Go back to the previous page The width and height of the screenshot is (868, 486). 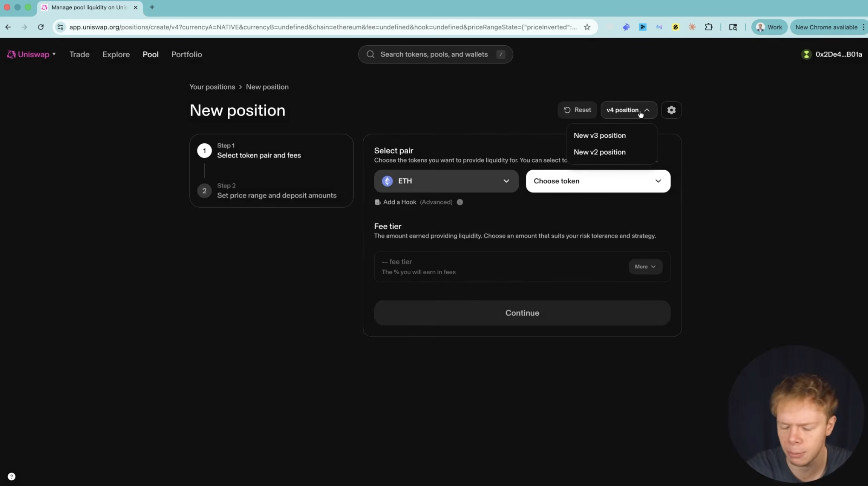(8, 27)
